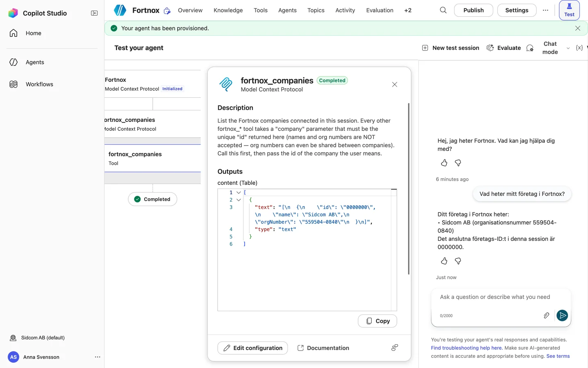Open the Documentation link
The image size is (588, 368).
click(323, 348)
